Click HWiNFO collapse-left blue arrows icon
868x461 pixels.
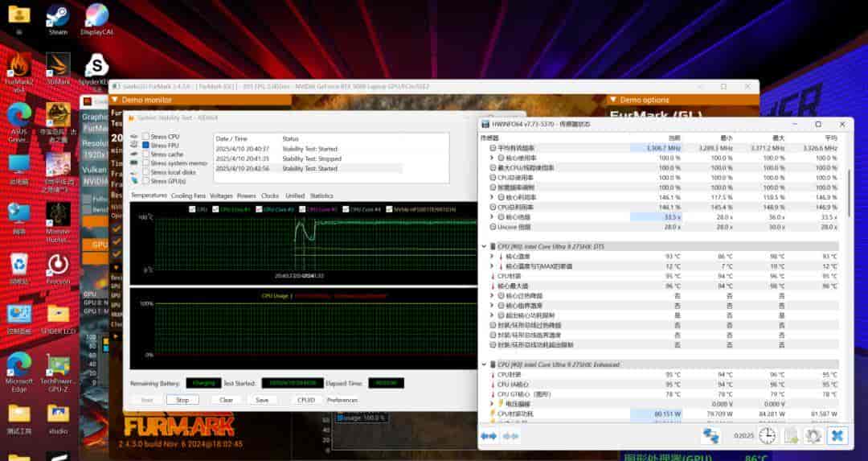click(x=489, y=436)
